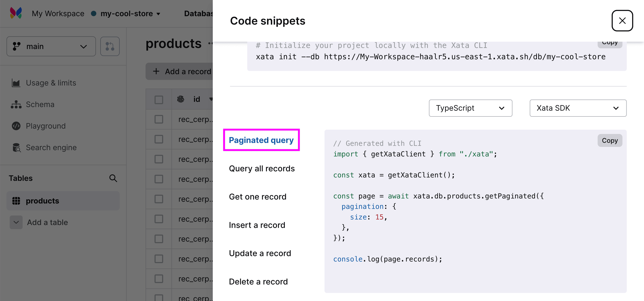Image resolution: width=644 pixels, height=301 pixels.
Task: Click the branch icon in main selector
Action: 17,47
